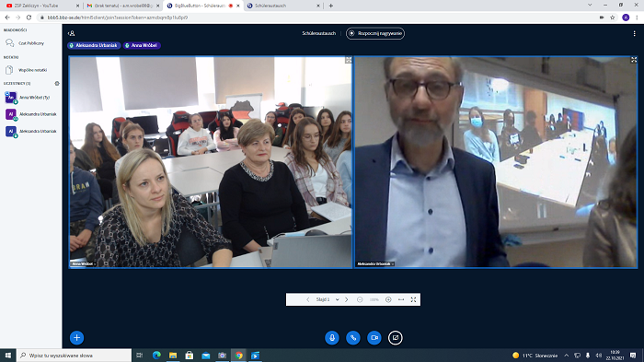Leave audio with phone button
The image size is (644, 362).
click(x=352, y=338)
